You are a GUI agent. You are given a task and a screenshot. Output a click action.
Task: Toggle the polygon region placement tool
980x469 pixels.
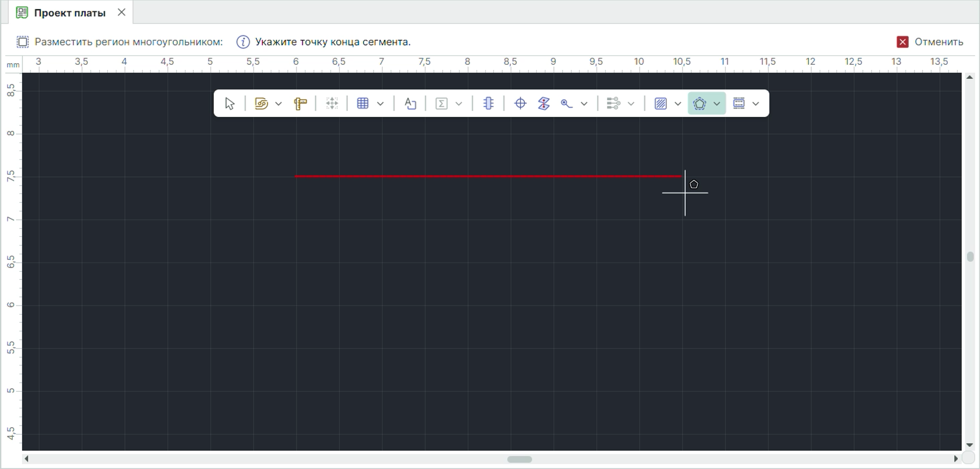(700, 103)
